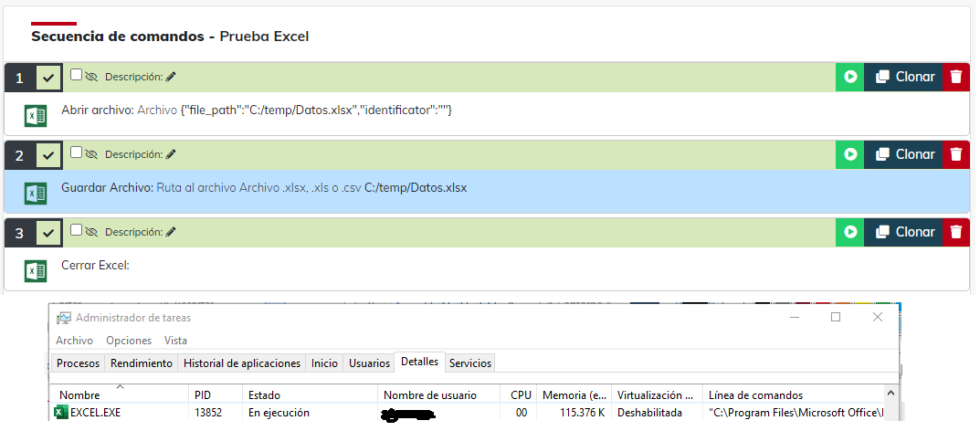980x431 pixels.
Task: Clone command 2 with the Clonar button
Action: pyautogui.click(x=902, y=154)
